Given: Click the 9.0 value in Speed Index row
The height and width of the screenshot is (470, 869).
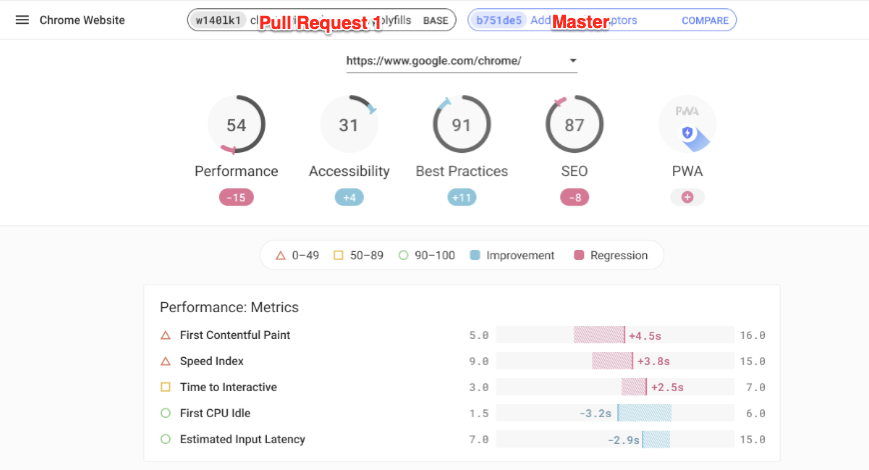Looking at the screenshot, I should pos(479,361).
